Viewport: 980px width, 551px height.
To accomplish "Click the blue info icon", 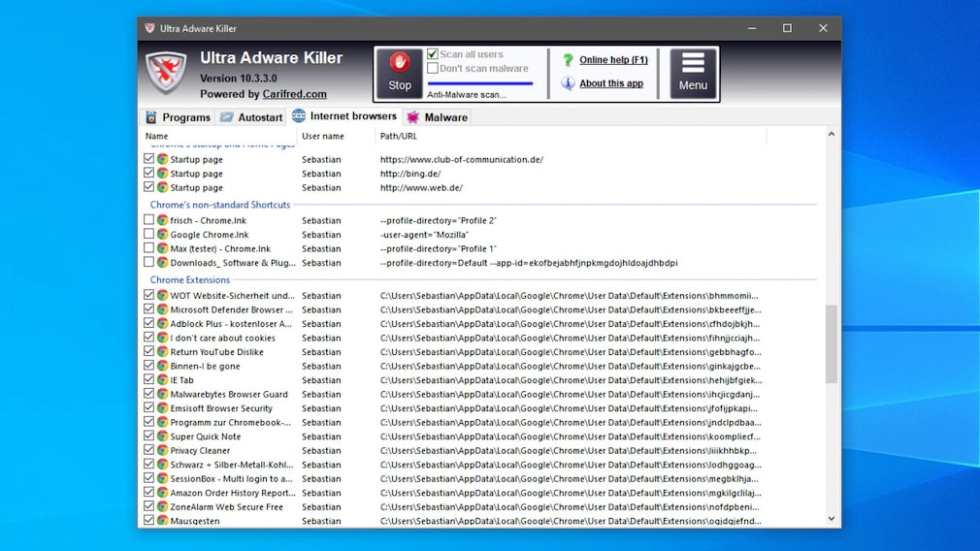I will [568, 83].
